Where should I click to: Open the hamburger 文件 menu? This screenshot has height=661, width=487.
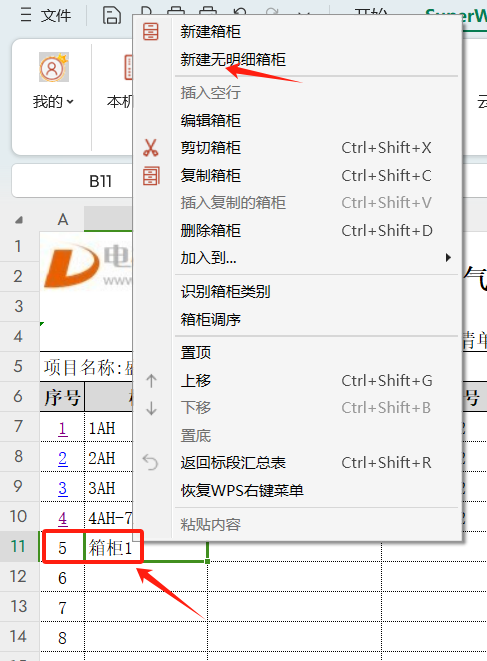point(45,16)
